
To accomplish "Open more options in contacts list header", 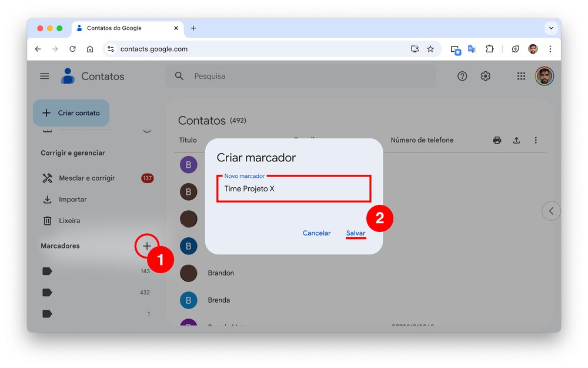I will click(536, 140).
